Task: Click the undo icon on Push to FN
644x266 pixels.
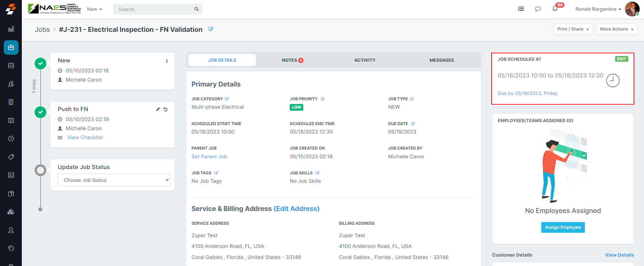Action: tap(166, 109)
